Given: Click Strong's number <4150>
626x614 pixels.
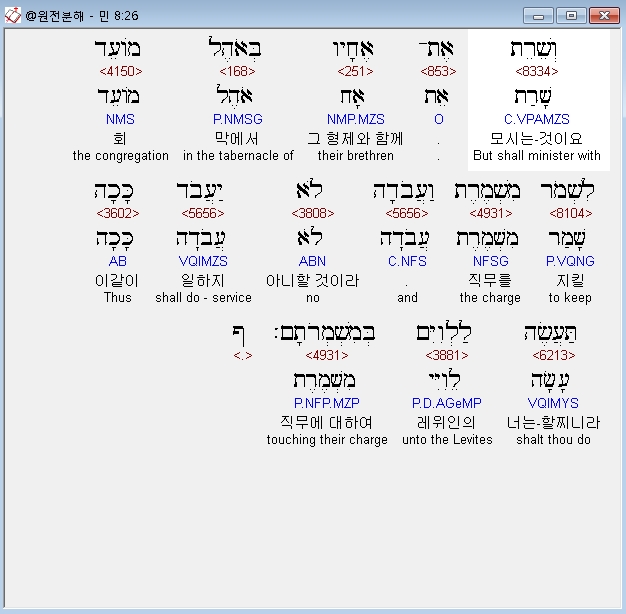Looking at the screenshot, I should (121, 71).
